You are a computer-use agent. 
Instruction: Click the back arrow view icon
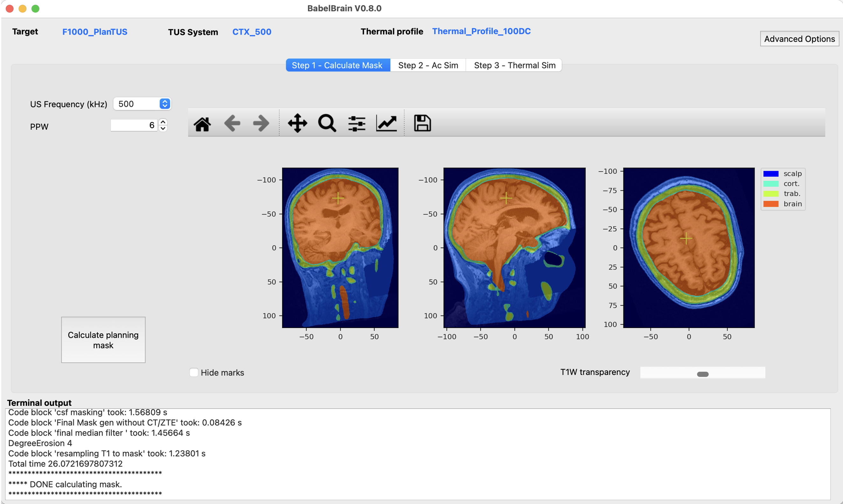(x=232, y=123)
